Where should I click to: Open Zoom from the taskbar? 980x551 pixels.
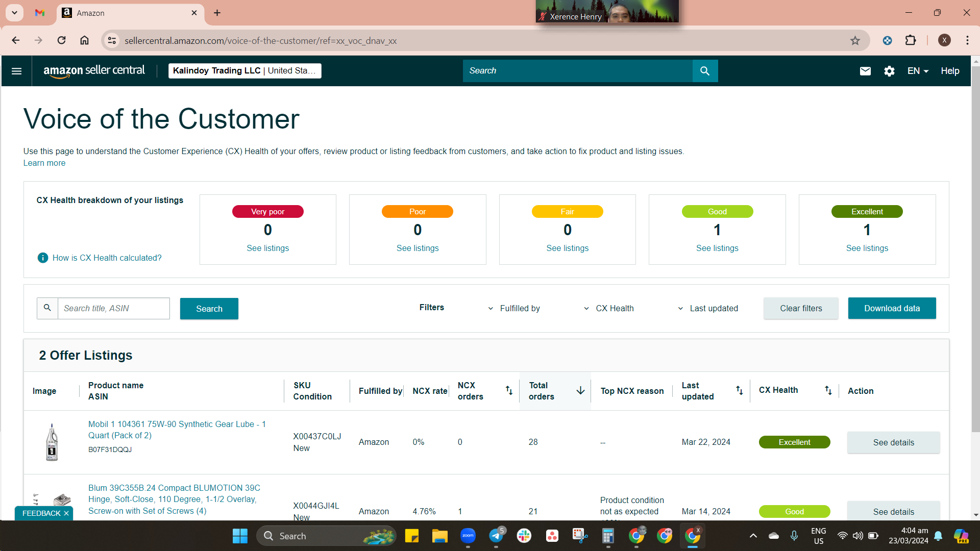tap(468, 536)
